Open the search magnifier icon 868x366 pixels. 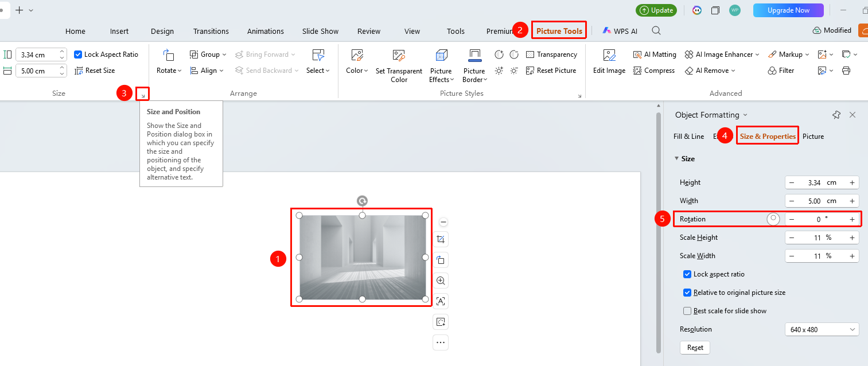[x=656, y=31]
